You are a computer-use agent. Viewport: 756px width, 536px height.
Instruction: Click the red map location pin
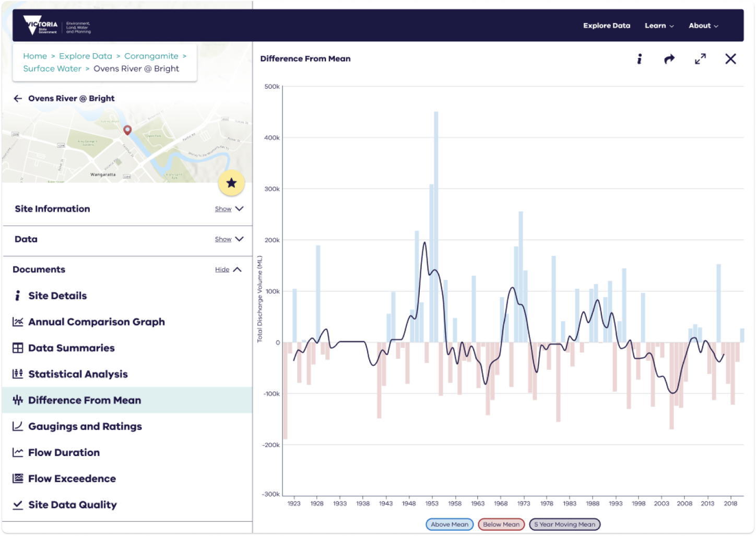pyautogui.click(x=127, y=130)
